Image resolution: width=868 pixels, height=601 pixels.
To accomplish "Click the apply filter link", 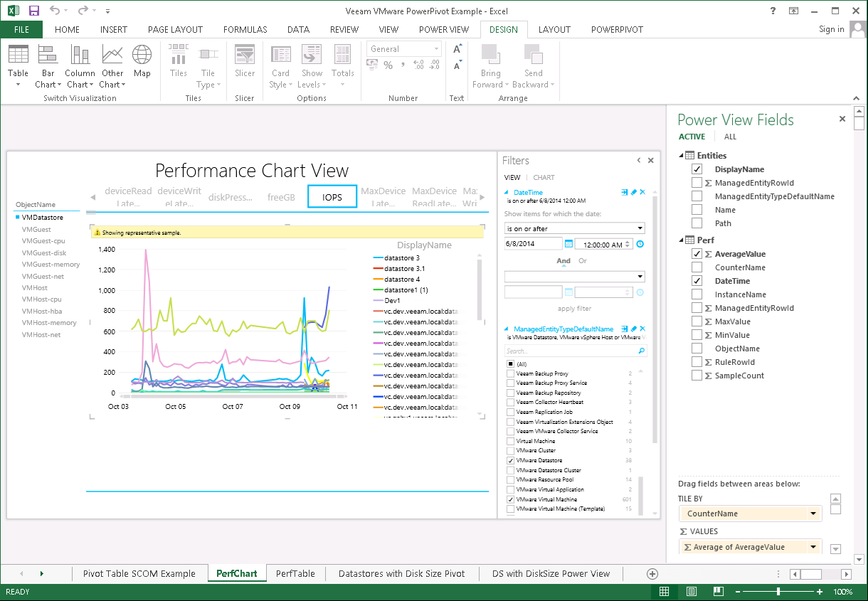I will tap(574, 309).
